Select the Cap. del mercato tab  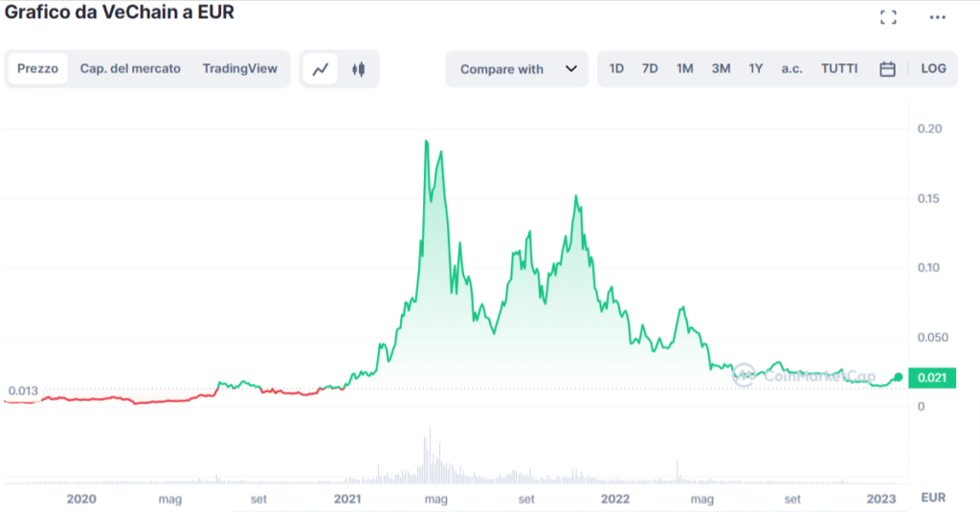point(130,69)
